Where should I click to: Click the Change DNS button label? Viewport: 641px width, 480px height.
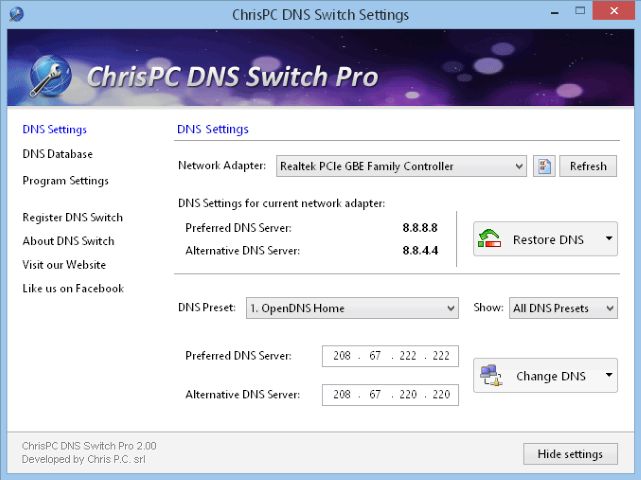(551, 376)
